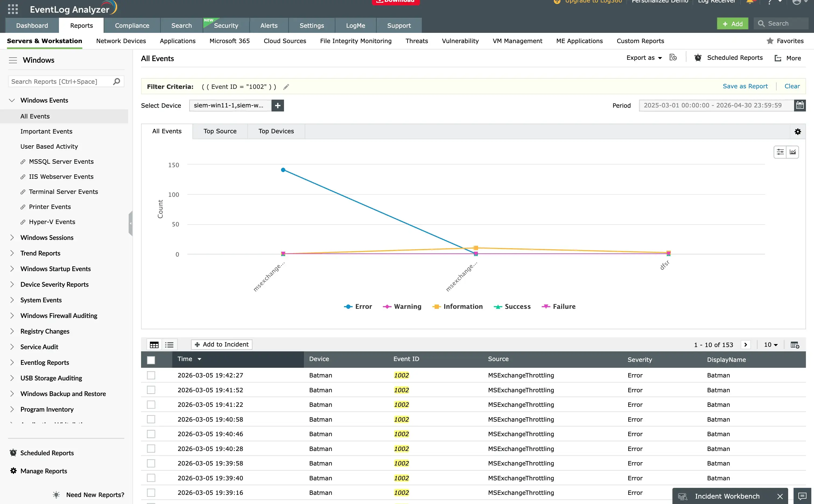Add a device using the plus icon

278,105
